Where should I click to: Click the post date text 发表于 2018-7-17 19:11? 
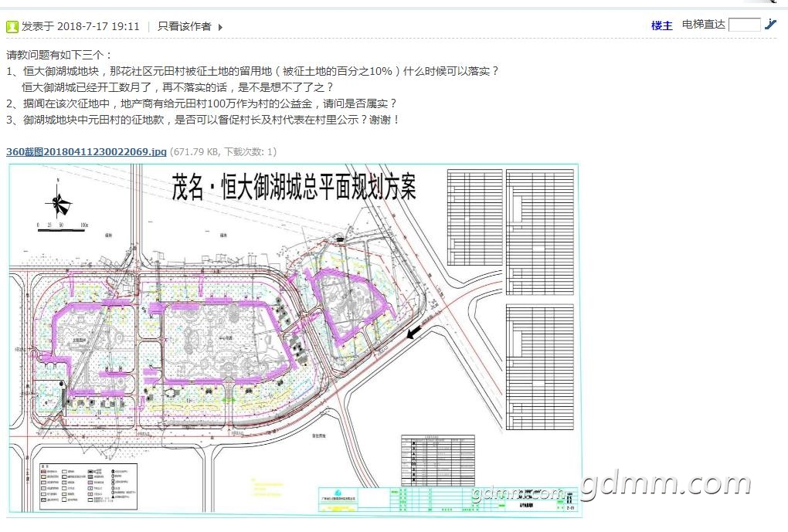pos(80,26)
